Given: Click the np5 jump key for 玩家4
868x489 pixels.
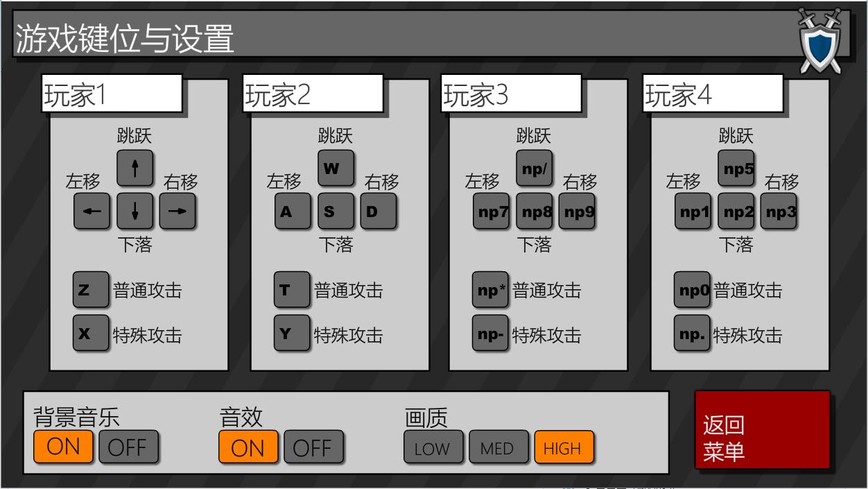Looking at the screenshot, I should pos(736,168).
